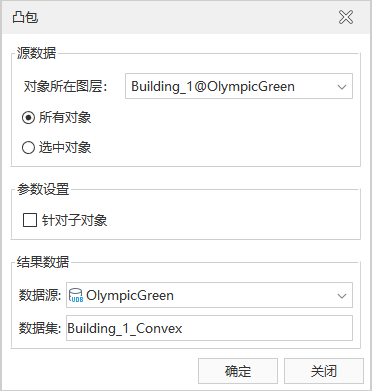Click the 参数设置 group header
Image resolution: width=372 pixels, height=391 pixels.
(43, 189)
